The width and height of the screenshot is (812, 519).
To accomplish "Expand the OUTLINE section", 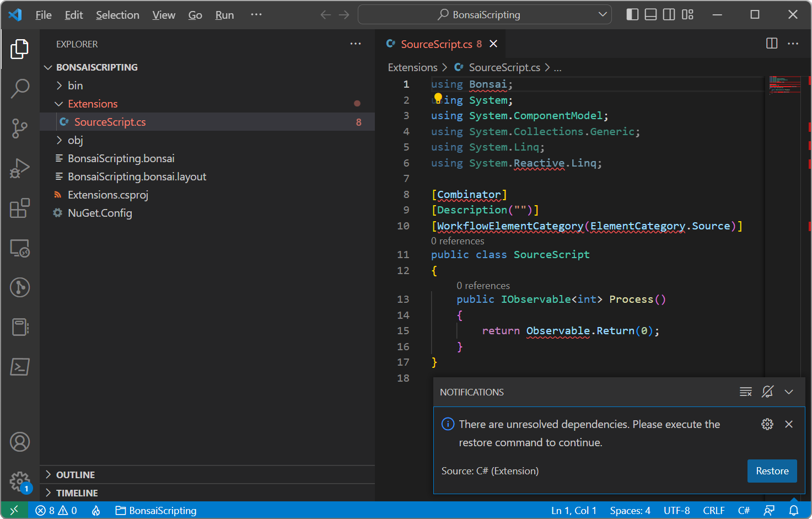I will click(207, 475).
